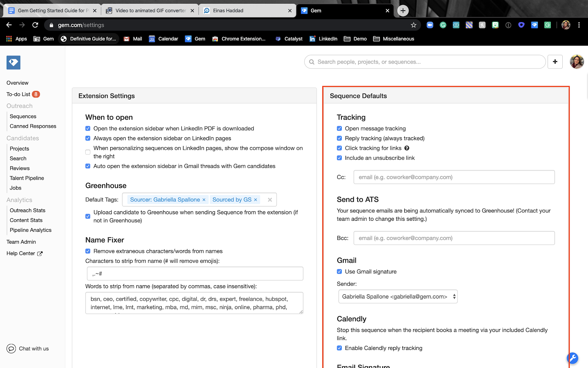The image size is (588, 368).
Task: Clear all Greenhouse default tags
Action: coord(270,200)
